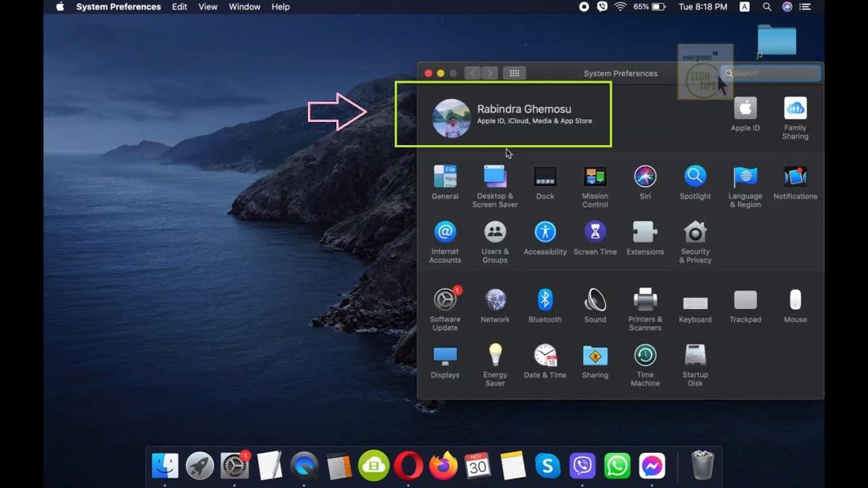The width and height of the screenshot is (868, 488).
Task: Open Notes from the Dock
Action: 513,466
